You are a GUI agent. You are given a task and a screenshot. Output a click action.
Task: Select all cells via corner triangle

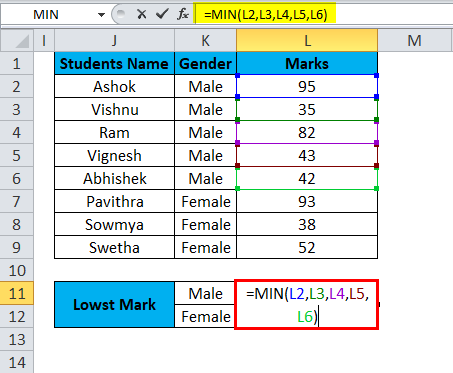click(x=17, y=41)
